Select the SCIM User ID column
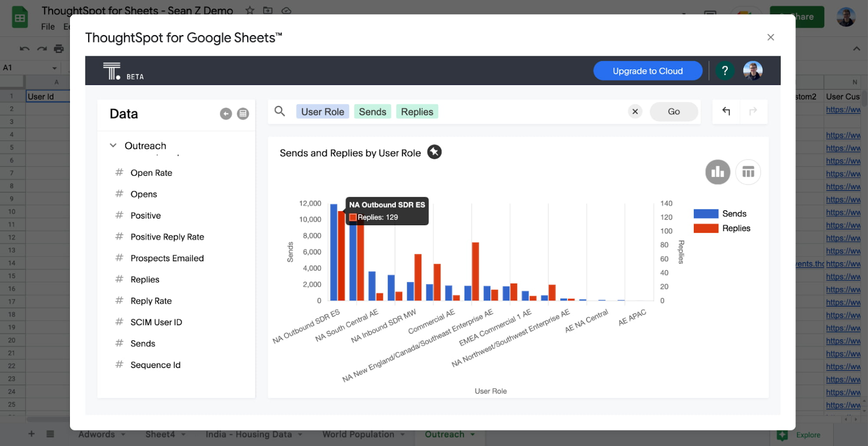Screen dimensions: 868x446 [x=156, y=322]
